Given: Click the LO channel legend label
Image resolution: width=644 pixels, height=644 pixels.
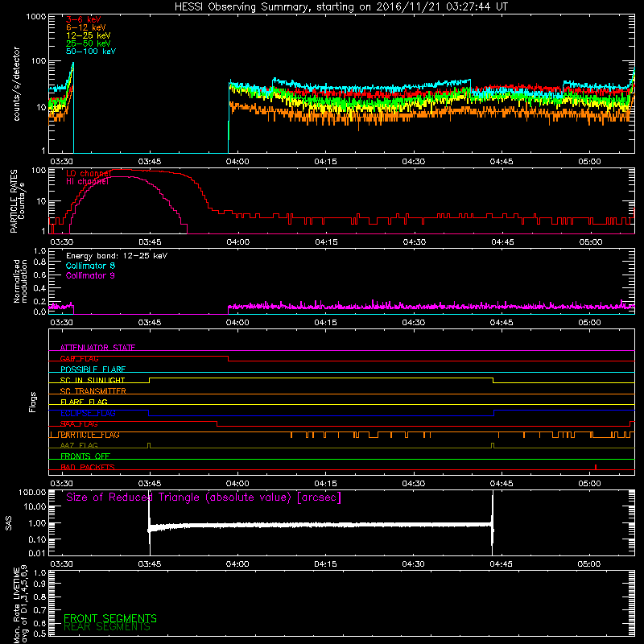Looking at the screenshot, I should point(89,173).
